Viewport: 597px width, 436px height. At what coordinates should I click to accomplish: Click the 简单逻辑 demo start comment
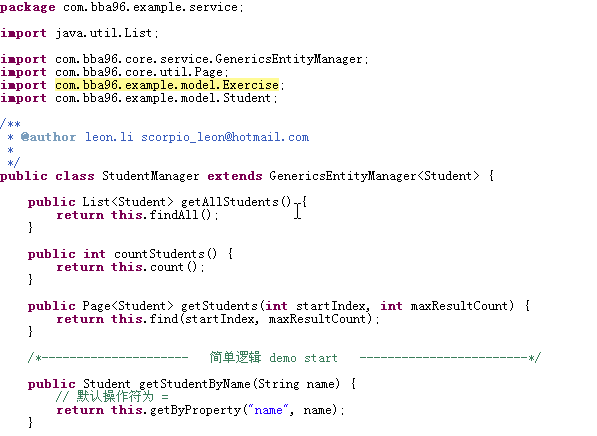[x=273, y=358]
